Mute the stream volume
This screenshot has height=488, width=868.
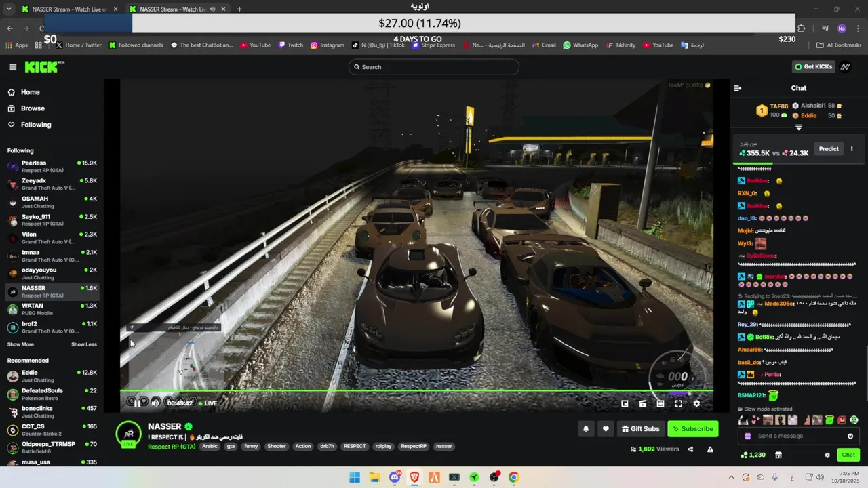[155, 403]
